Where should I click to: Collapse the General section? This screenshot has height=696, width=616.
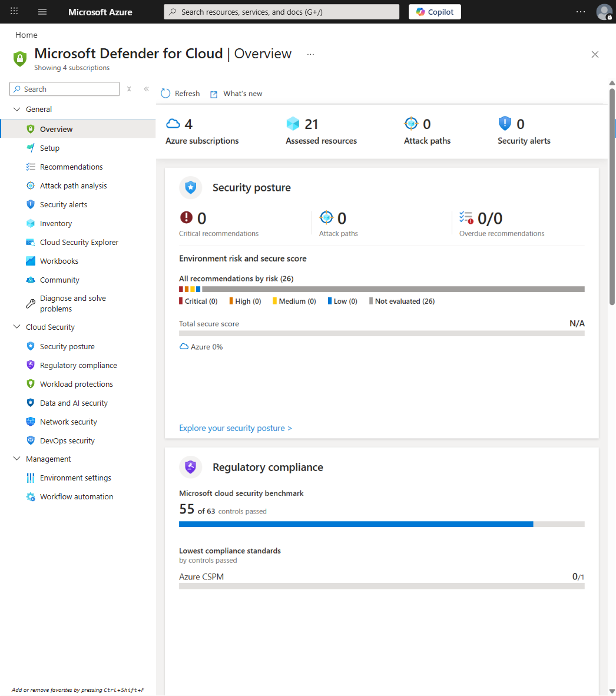coord(17,109)
